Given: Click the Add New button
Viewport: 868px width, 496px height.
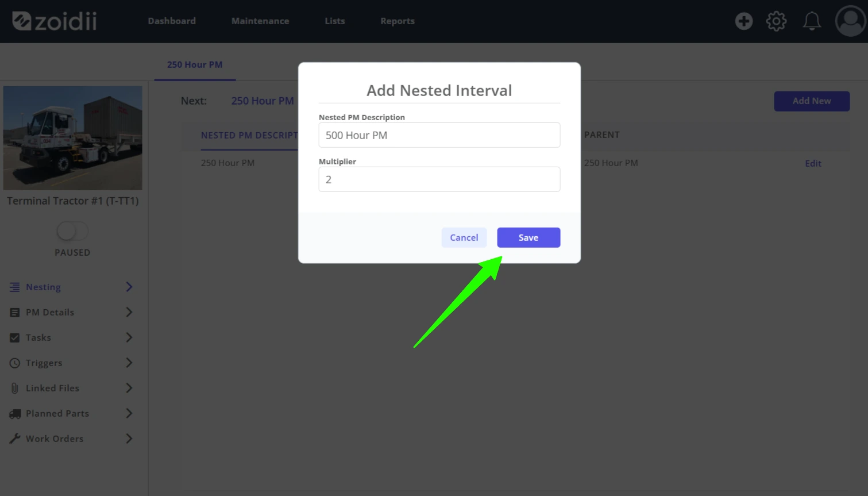Looking at the screenshot, I should [x=812, y=101].
